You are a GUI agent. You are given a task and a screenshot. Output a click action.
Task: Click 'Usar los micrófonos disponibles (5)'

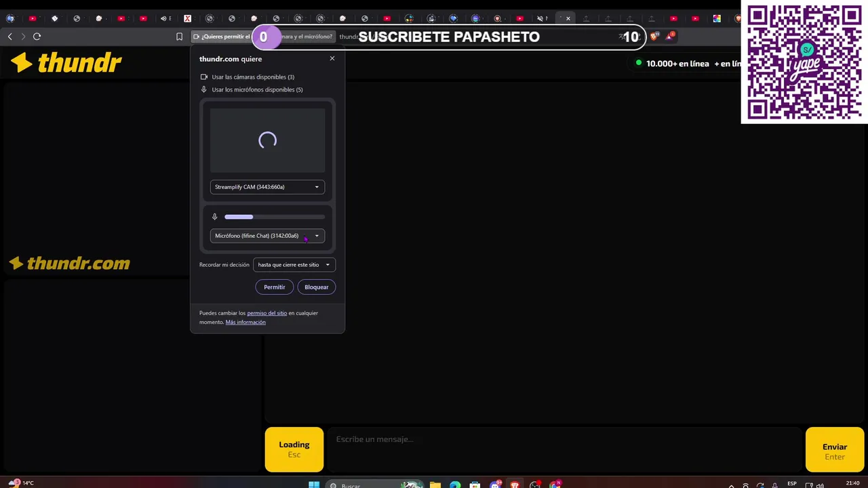(x=257, y=89)
